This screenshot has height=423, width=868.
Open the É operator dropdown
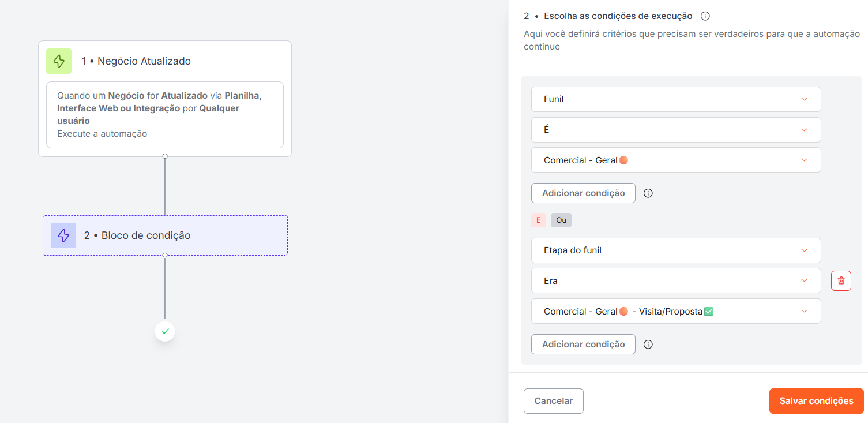click(676, 130)
